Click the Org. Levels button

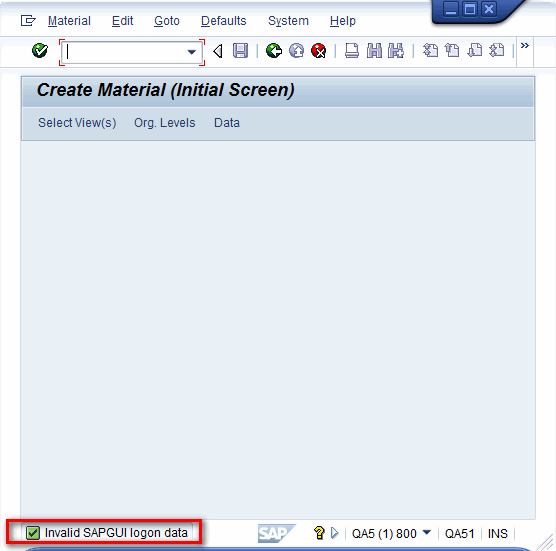(x=165, y=123)
